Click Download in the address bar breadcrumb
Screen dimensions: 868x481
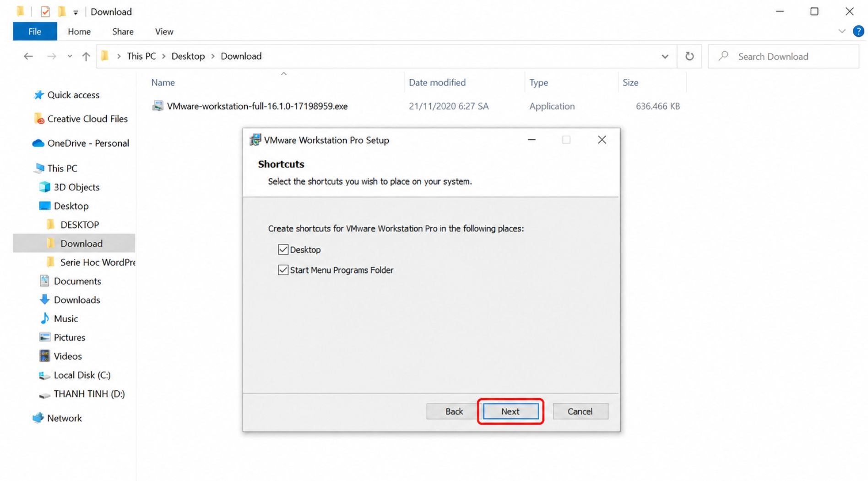coord(241,56)
